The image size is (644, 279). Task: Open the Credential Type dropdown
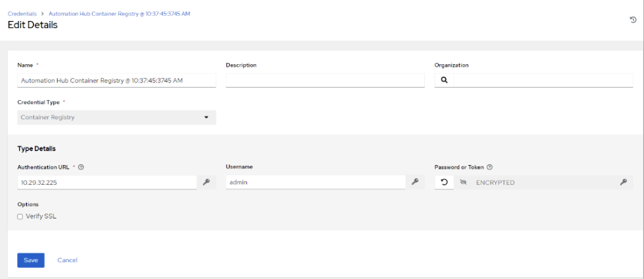tap(117, 117)
